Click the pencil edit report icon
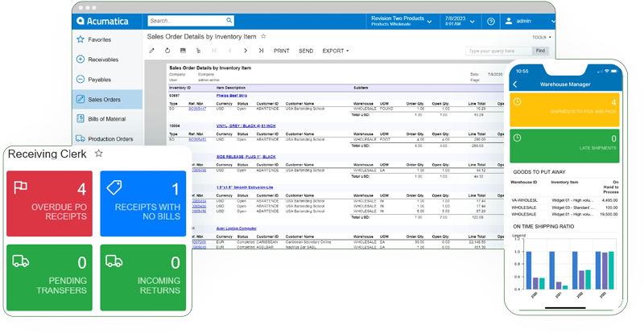Image resolution: width=644 pixels, height=333 pixels. pos(151,51)
